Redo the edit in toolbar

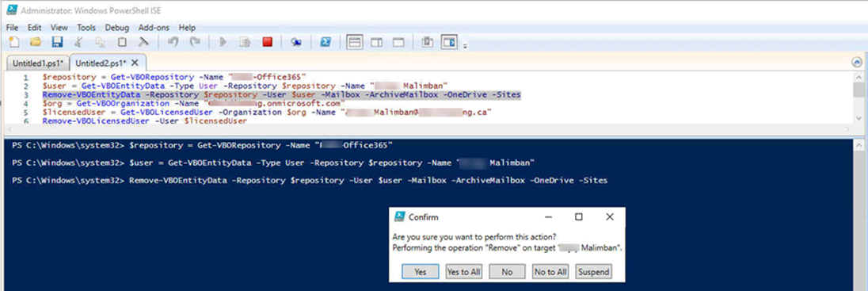pyautogui.click(x=195, y=42)
